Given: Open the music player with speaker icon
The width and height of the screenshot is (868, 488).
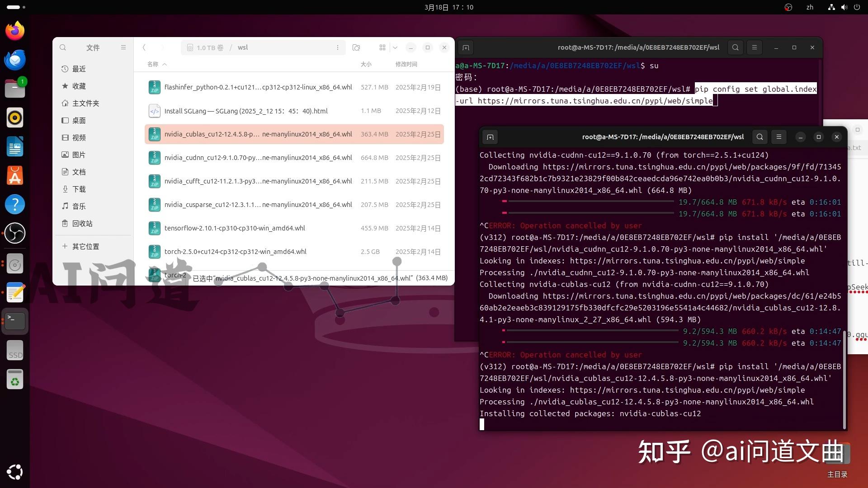Looking at the screenshot, I should coord(15,117).
